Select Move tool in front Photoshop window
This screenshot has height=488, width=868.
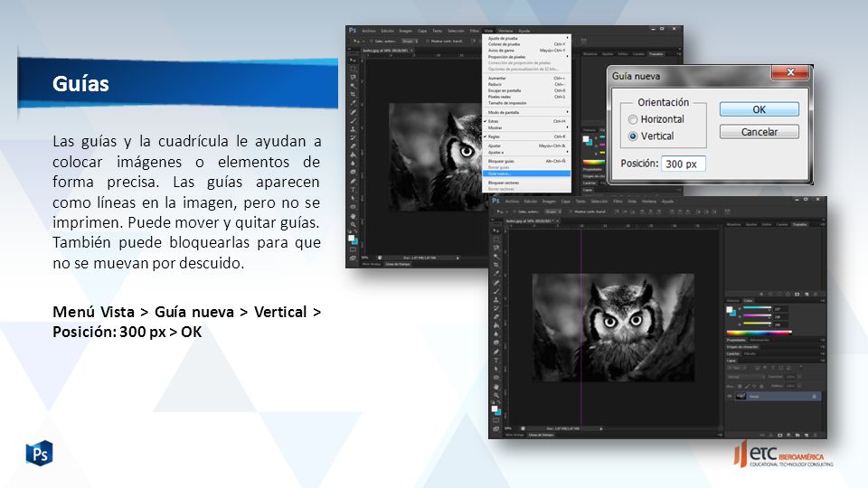pos(496,230)
